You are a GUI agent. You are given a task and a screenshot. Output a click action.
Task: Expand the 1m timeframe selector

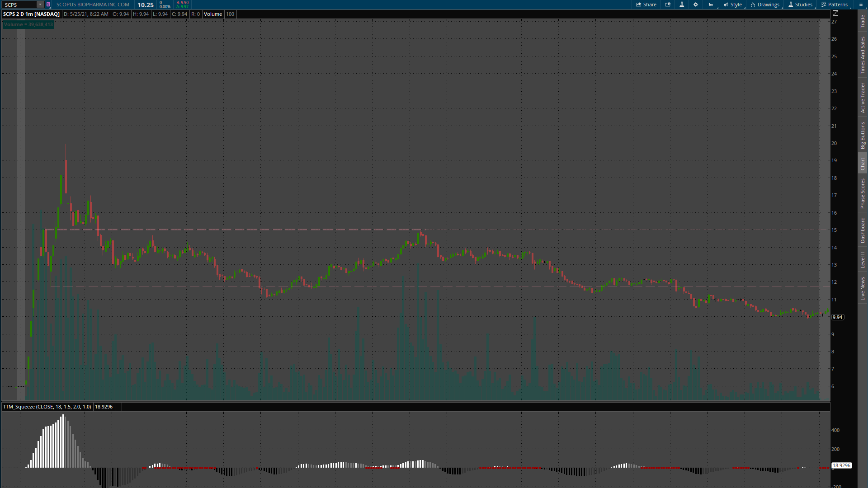711,5
